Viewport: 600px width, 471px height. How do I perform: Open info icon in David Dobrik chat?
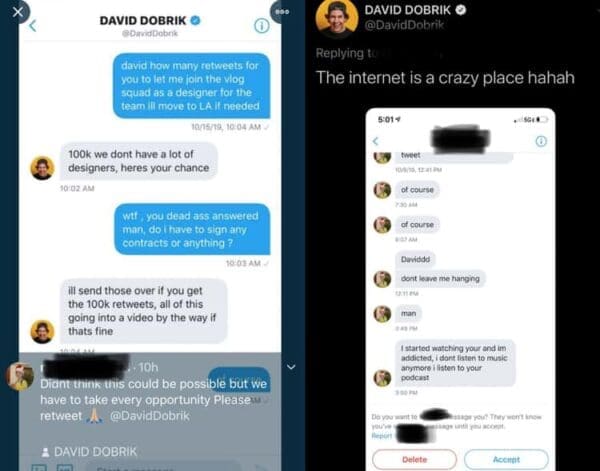pos(262,26)
